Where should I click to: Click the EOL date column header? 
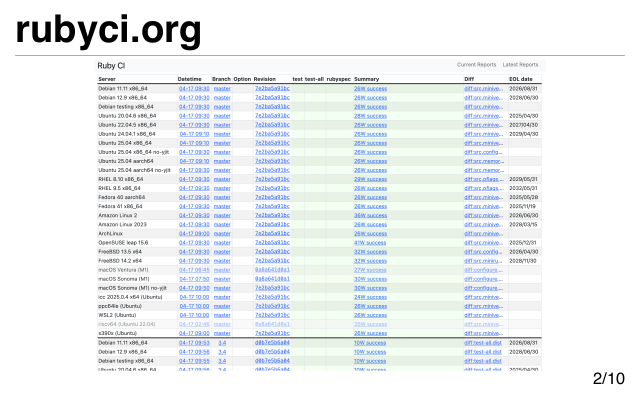click(x=521, y=79)
